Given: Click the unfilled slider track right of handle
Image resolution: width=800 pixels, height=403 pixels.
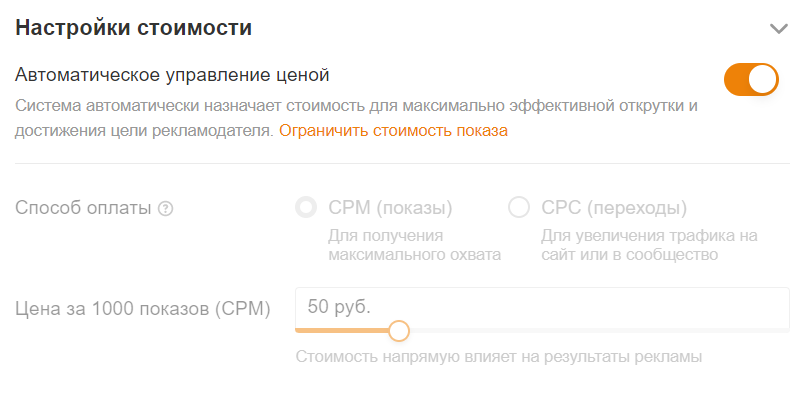Looking at the screenshot, I should pyautogui.click(x=600, y=330).
